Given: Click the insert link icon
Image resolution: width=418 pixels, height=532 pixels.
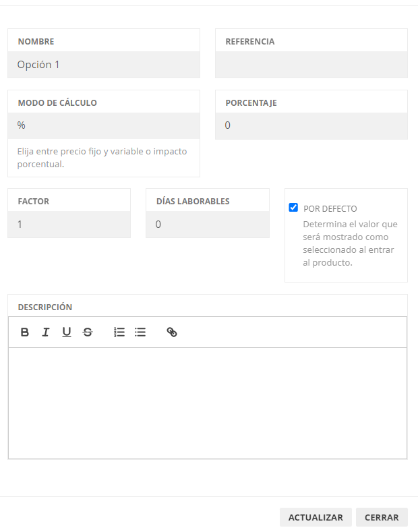Looking at the screenshot, I should (x=172, y=332).
